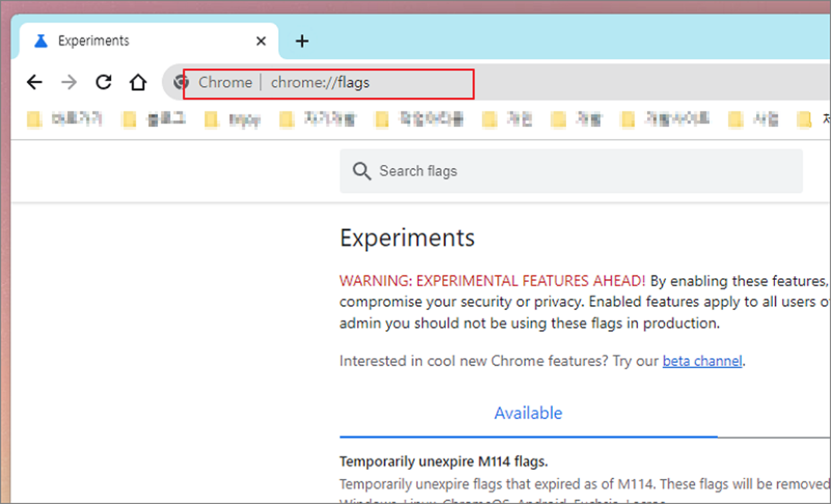The height and width of the screenshot is (504, 831).
Task: Switch to the Available tab
Action: click(529, 413)
